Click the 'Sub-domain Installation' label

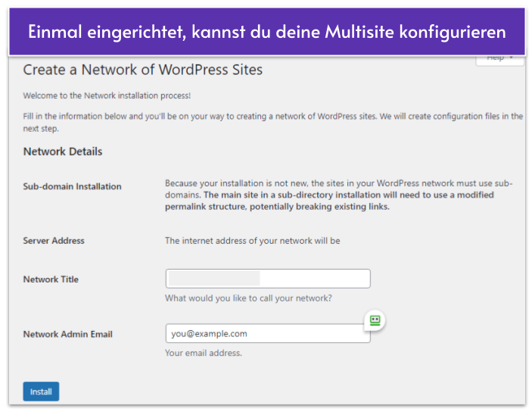point(72,186)
